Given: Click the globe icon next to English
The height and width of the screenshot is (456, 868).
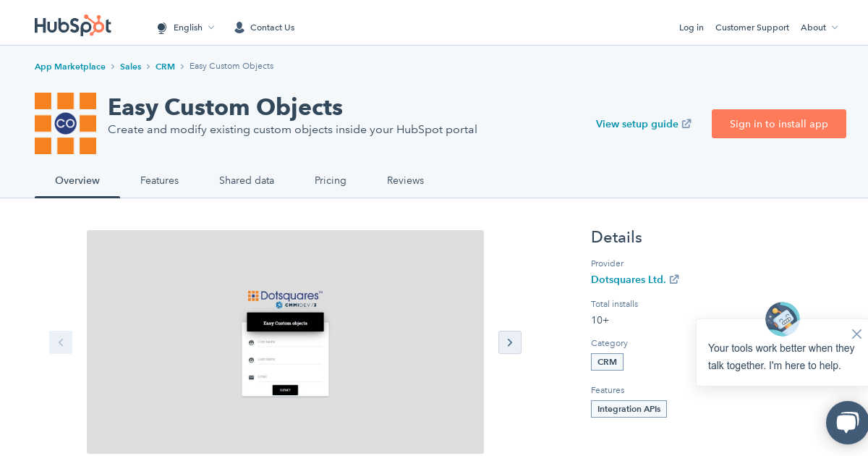Looking at the screenshot, I should (x=162, y=28).
